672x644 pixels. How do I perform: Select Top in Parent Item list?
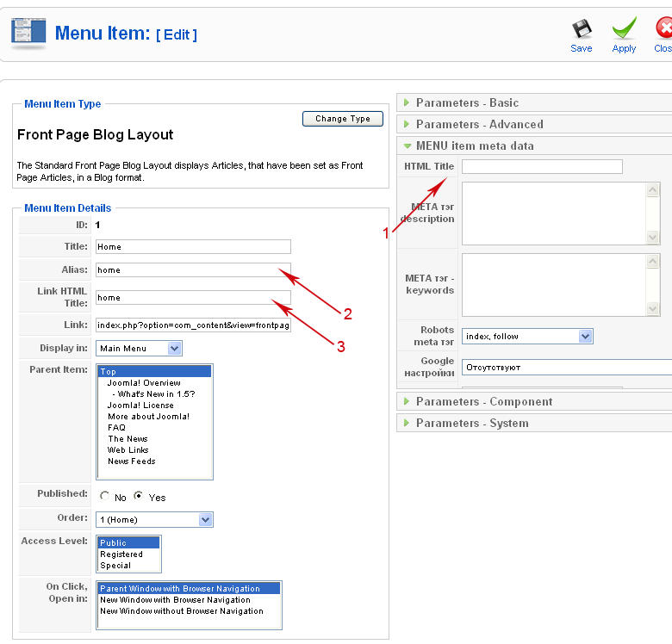click(x=155, y=371)
